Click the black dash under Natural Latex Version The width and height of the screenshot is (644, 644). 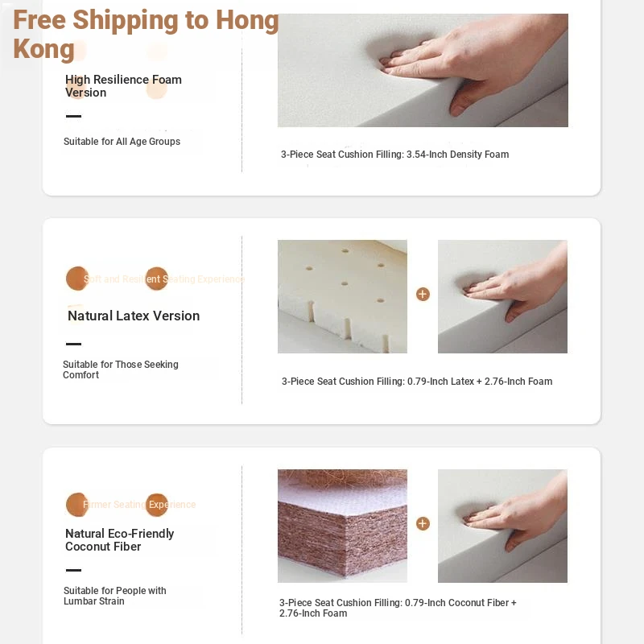coord(73,344)
